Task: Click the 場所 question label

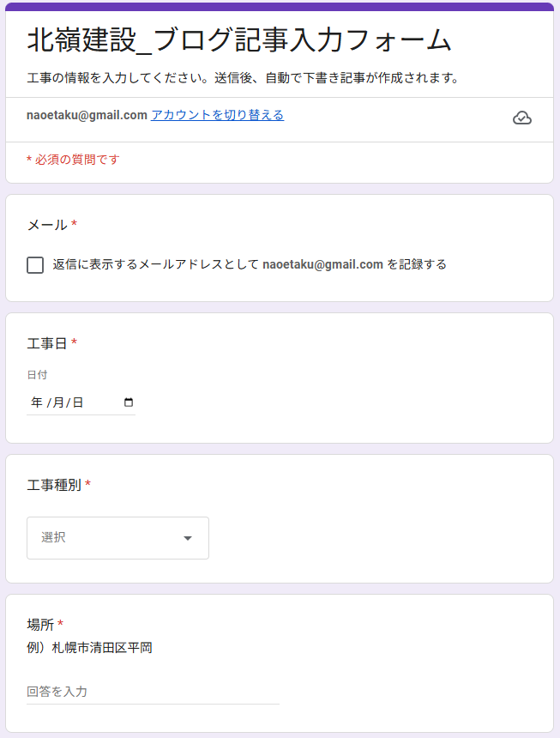Action: [x=40, y=625]
